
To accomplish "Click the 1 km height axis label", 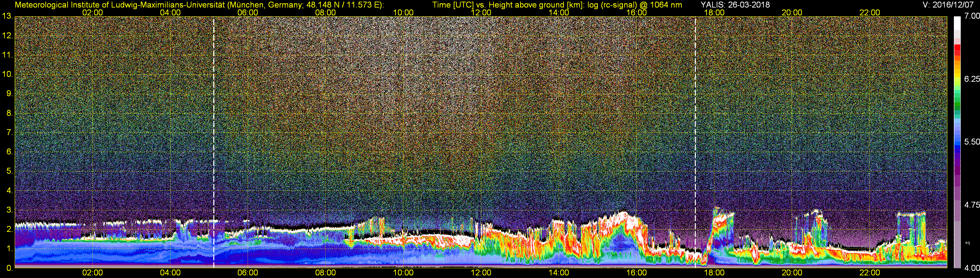I will tap(9, 249).
